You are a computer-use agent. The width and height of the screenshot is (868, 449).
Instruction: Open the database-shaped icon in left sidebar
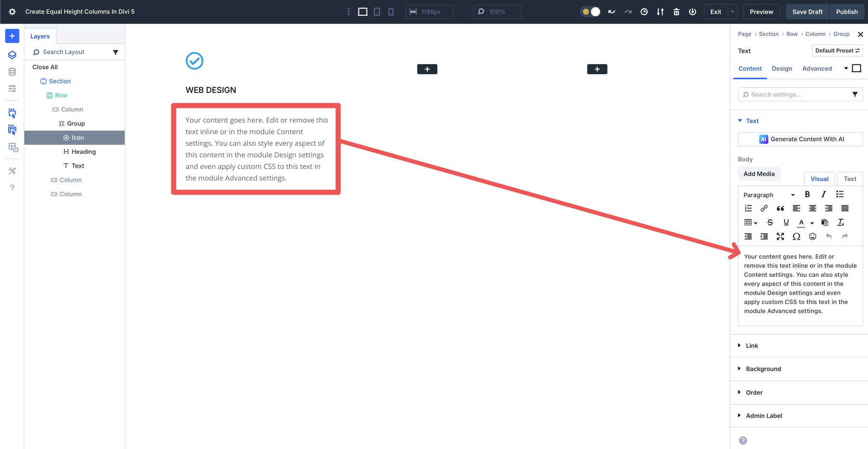[12, 72]
